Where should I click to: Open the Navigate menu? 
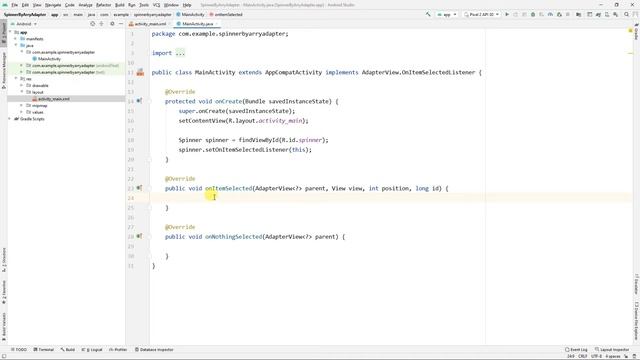pyautogui.click(x=53, y=5)
